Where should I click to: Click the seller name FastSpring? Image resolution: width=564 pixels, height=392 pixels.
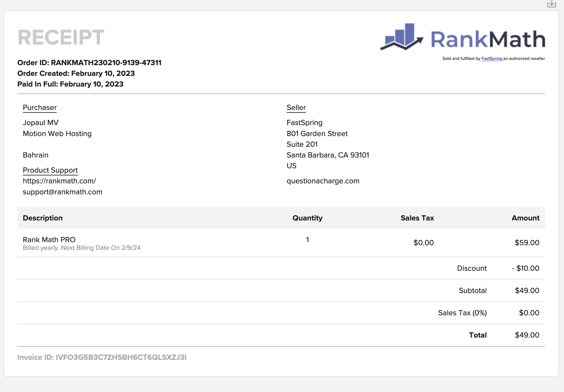tap(305, 123)
